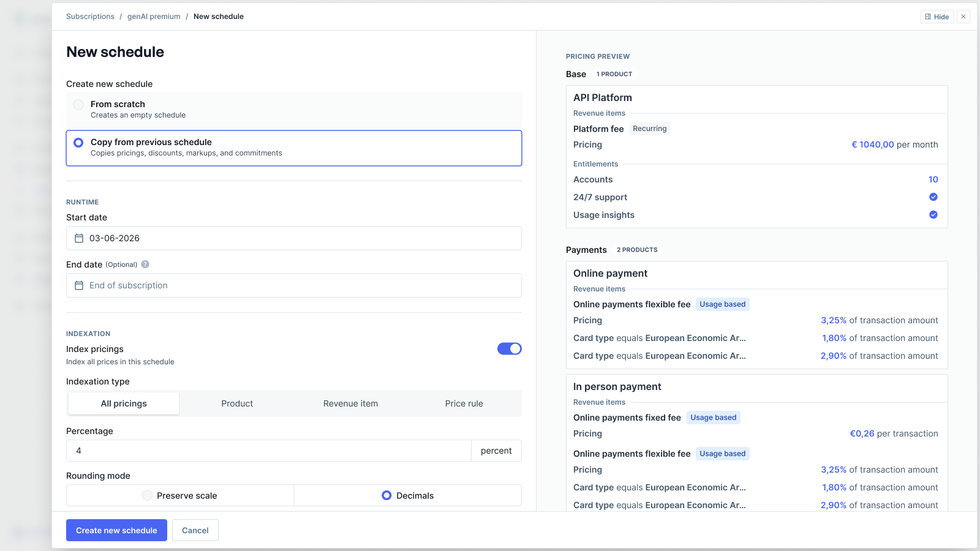This screenshot has width=980, height=551.
Task: Click the API Platform product title
Action: click(x=603, y=97)
